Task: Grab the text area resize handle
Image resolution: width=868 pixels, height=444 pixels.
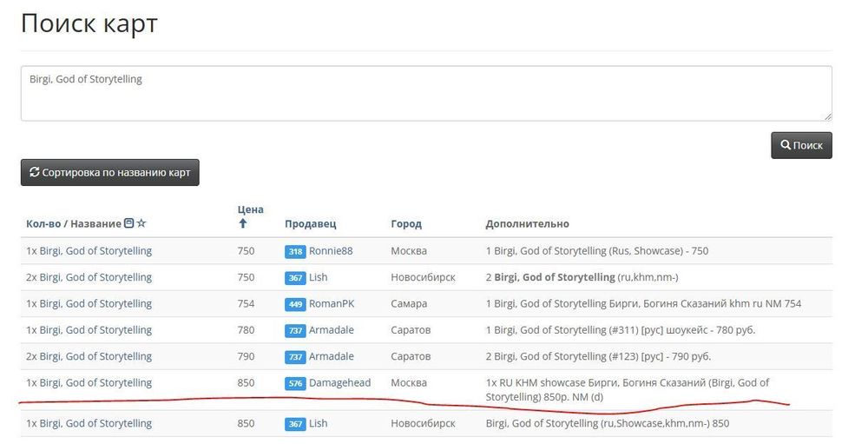Action: (x=827, y=116)
